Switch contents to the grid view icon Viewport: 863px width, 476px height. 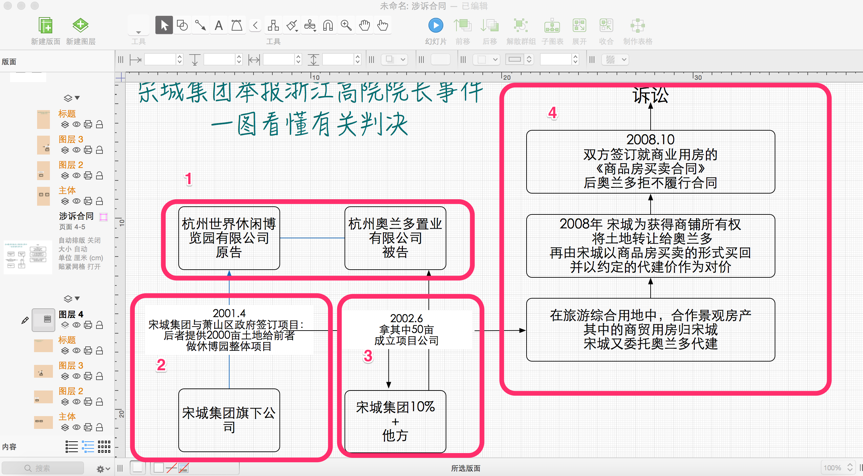tap(104, 446)
